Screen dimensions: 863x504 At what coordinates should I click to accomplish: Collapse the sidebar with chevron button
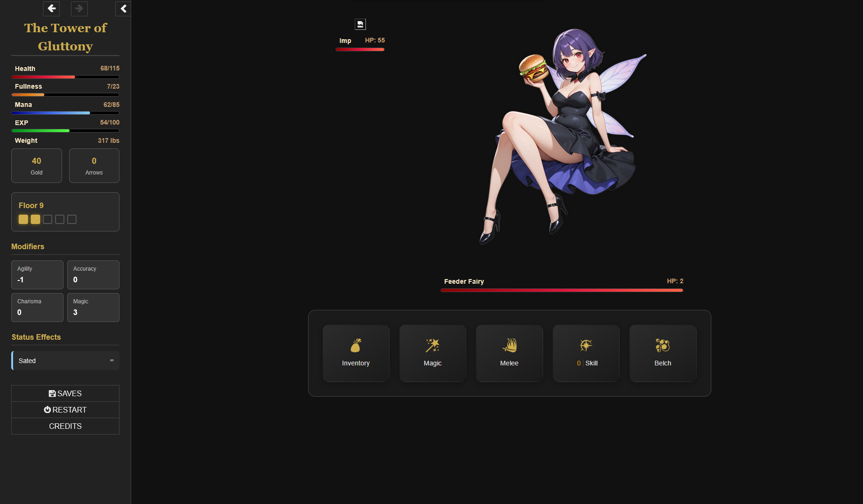(x=123, y=8)
